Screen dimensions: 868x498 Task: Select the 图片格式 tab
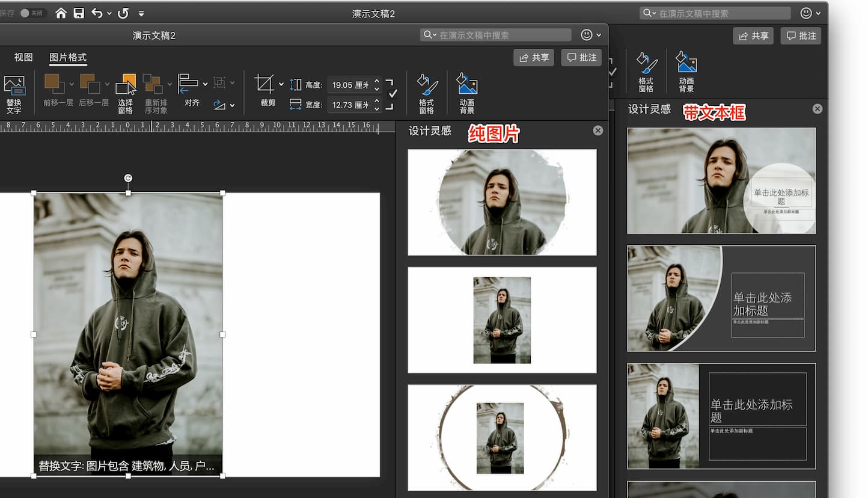(x=68, y=57)
